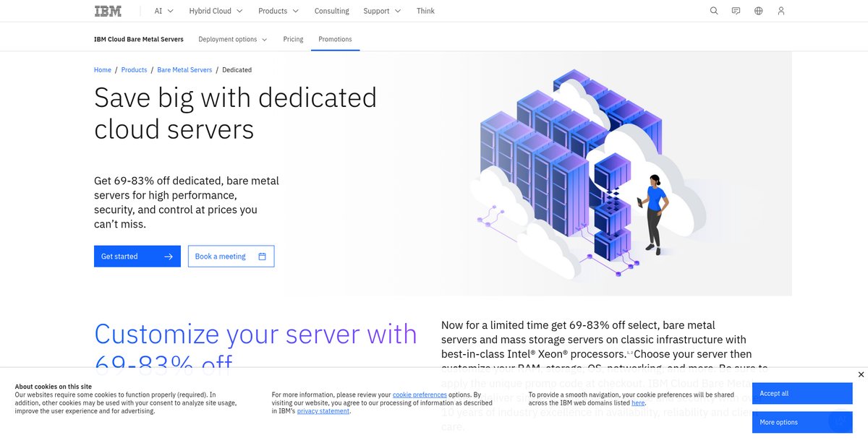868x448 pixels.
Task: Expand the Support menu
Action: click(381, 11)
